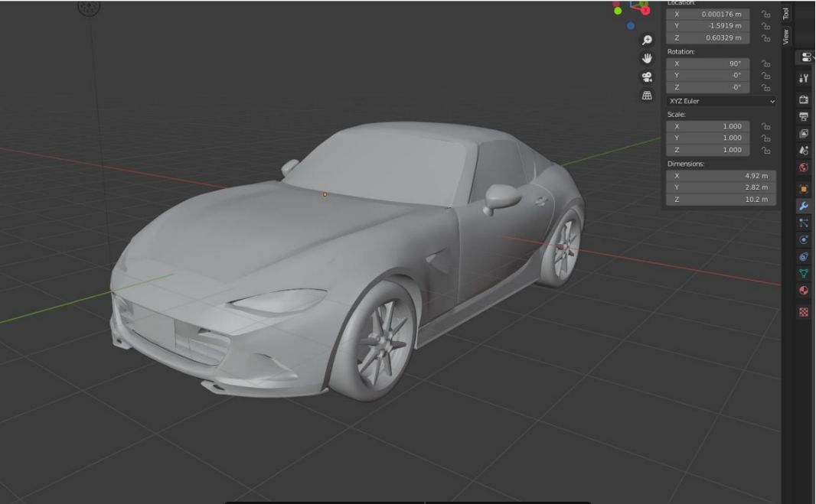The height and width of the screenshot is (504, 816).
Task: Switch to camera view using the camera icon
Action: click(647, 76)
